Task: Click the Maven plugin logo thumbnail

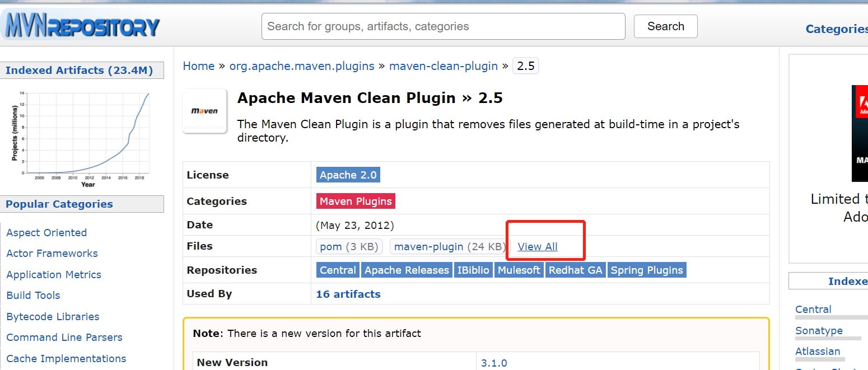Action: (204, 111)
